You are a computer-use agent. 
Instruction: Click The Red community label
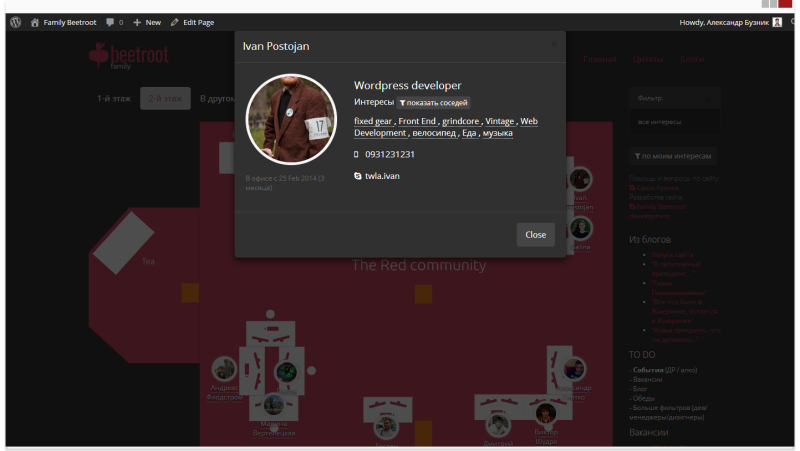click(x=419, y=265)
